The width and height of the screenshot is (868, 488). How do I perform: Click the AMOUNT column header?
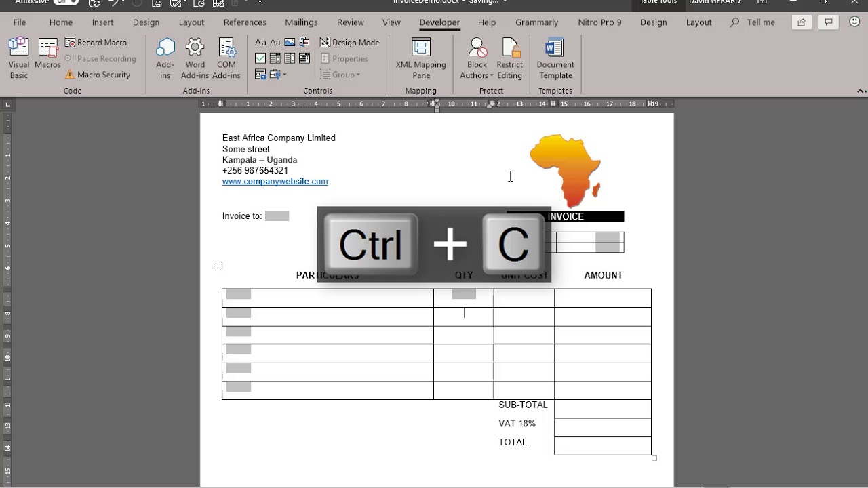pyautogui.click(x=603, y=275)
